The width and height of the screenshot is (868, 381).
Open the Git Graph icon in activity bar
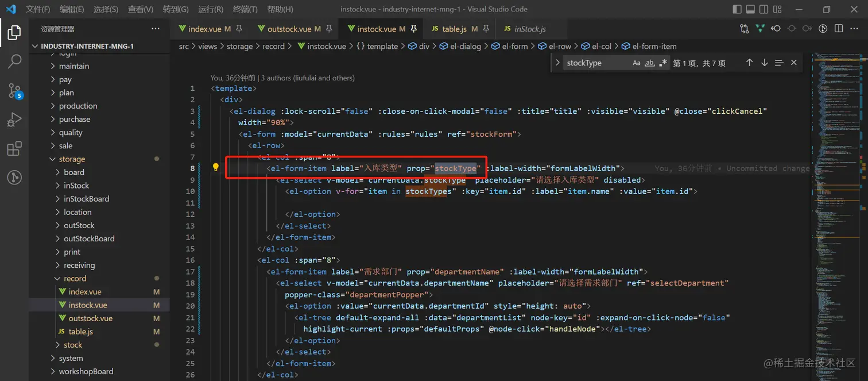tap(14, 178)
